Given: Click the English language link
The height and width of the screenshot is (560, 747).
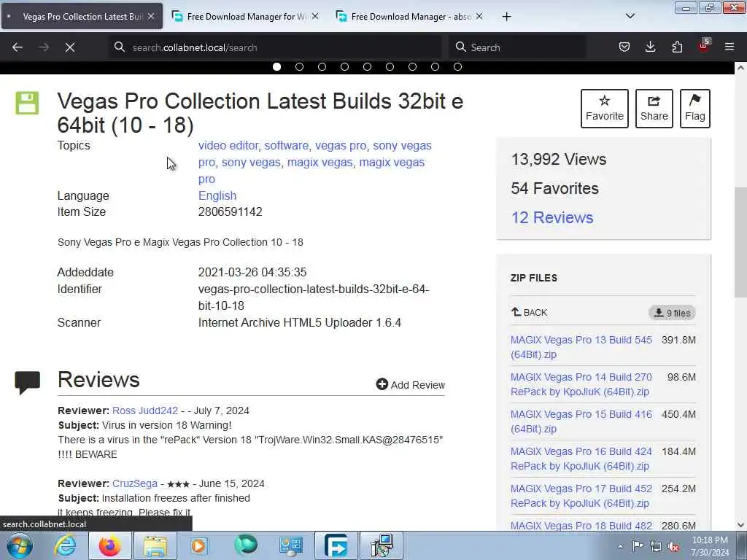Looking at the screenshot, I should [x=217, y=195].
